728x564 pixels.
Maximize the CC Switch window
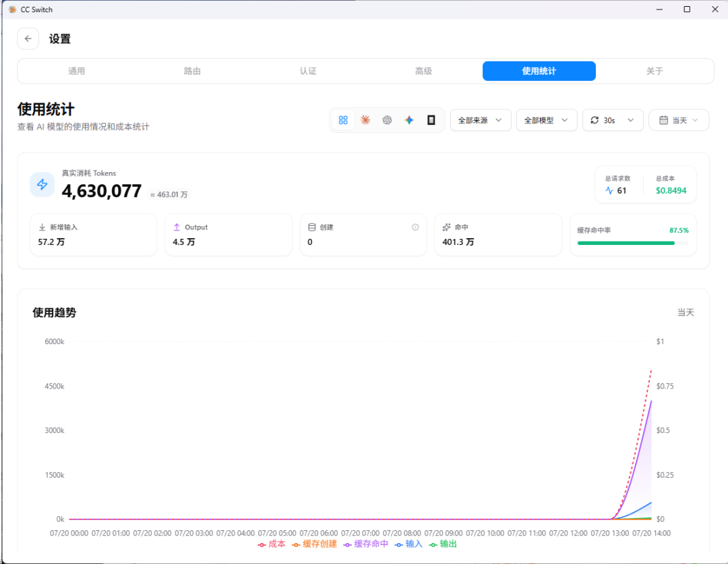pyautogui.click(x=687, y=9)
